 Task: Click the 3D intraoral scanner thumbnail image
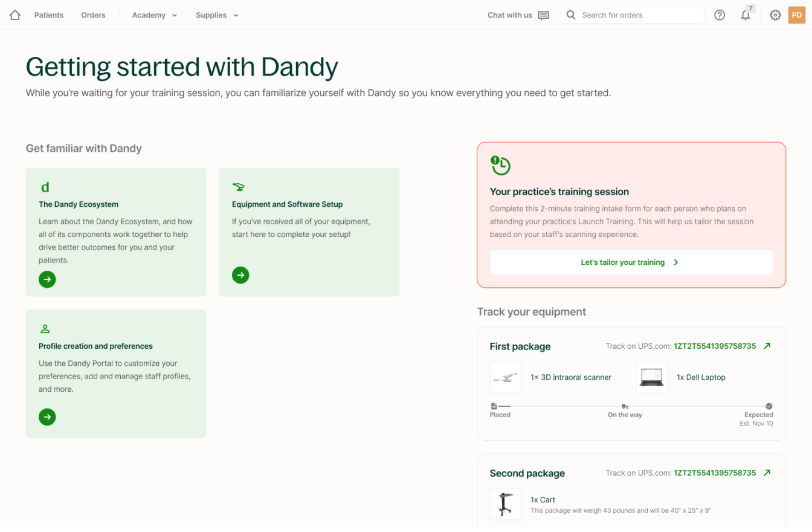tap(506, 377)
